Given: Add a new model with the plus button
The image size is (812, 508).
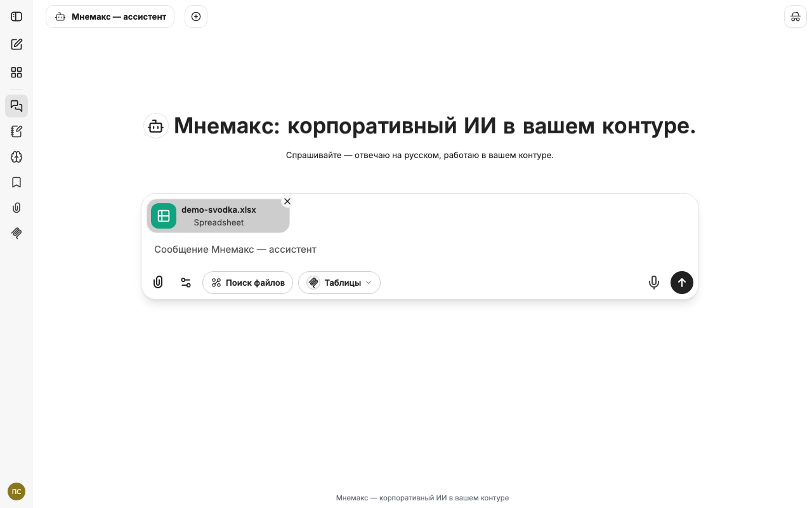Looking at the screenshot, I should 196,17.
